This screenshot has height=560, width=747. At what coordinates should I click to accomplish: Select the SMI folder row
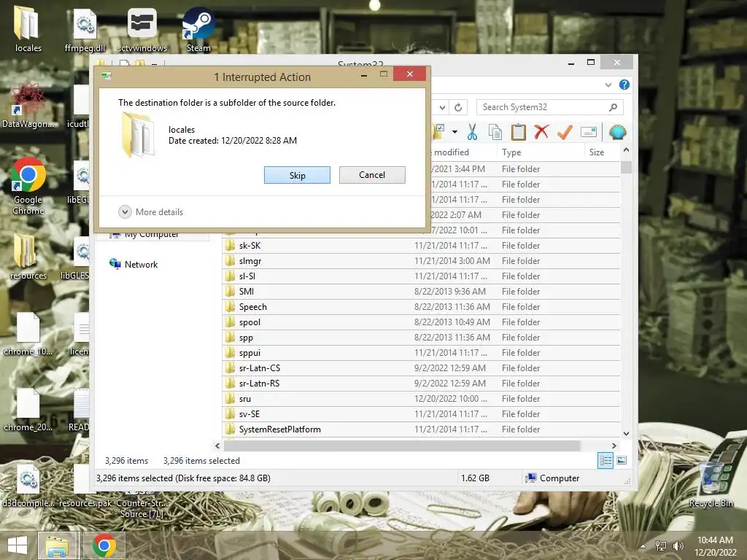(421, 292)
